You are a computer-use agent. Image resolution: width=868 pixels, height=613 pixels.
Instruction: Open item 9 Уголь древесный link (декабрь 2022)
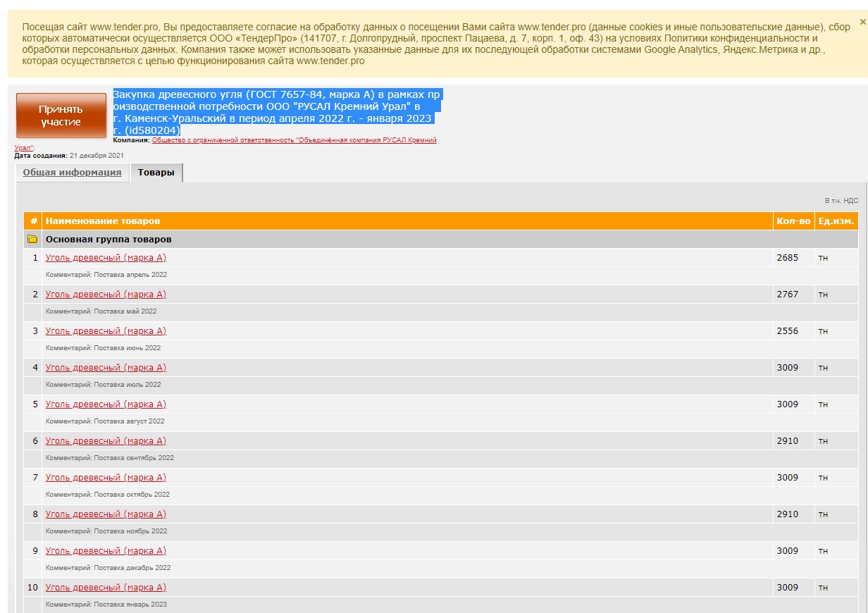pos(106,551)
